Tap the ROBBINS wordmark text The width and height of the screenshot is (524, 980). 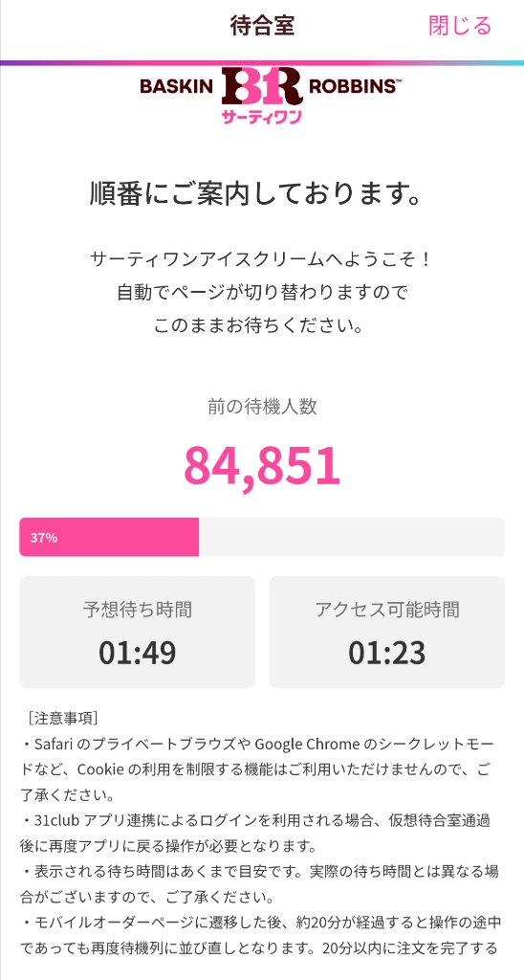click(x=352, y=86)
